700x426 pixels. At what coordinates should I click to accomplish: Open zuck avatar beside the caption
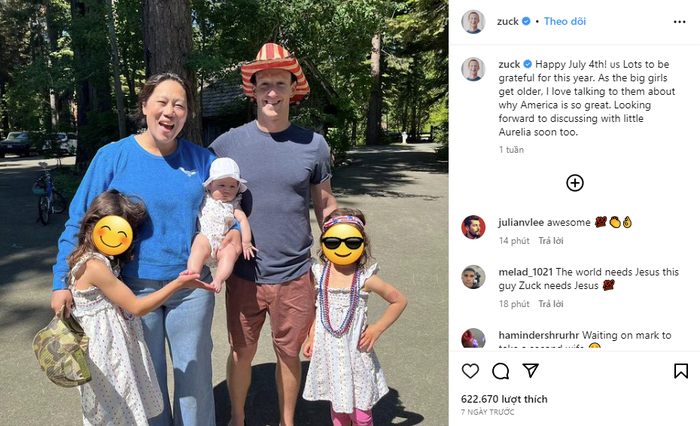(473, 69)
